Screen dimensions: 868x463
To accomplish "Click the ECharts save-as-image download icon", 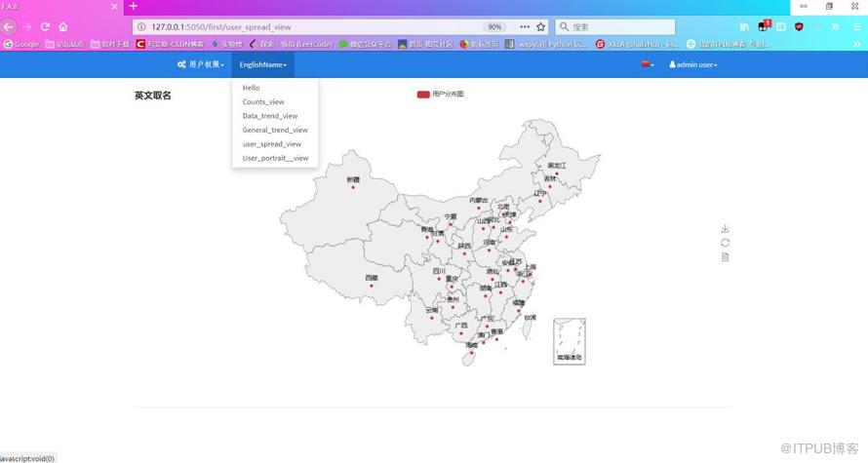I will 726,228.
